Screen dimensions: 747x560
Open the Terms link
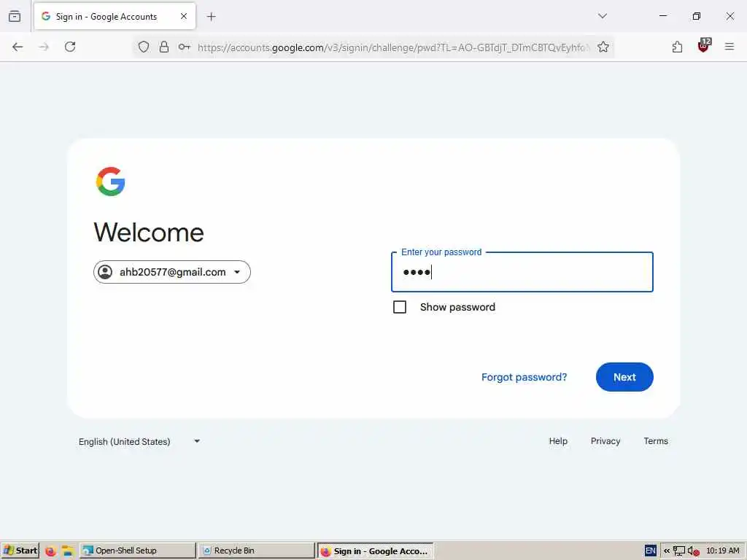coord(656,441)
